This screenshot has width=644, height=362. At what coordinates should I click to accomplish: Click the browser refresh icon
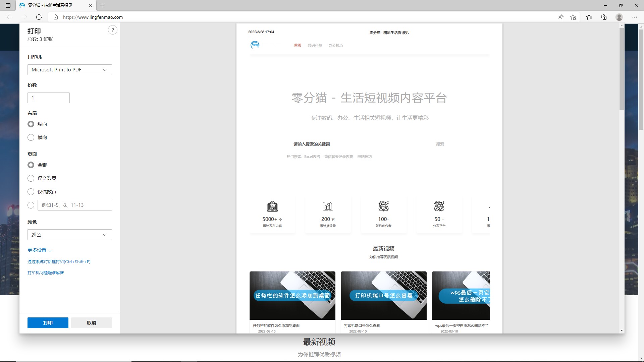(x=39, y=17)
